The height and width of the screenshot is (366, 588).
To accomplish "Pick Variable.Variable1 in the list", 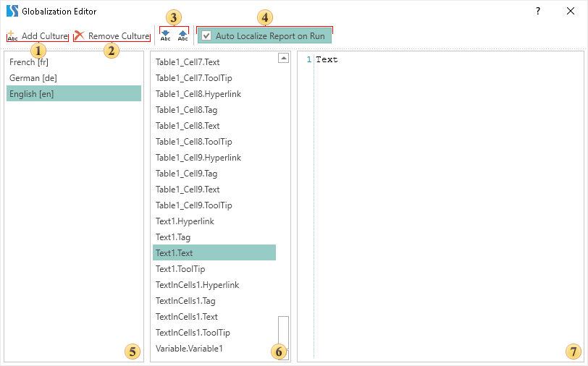I will coord(189,349).
